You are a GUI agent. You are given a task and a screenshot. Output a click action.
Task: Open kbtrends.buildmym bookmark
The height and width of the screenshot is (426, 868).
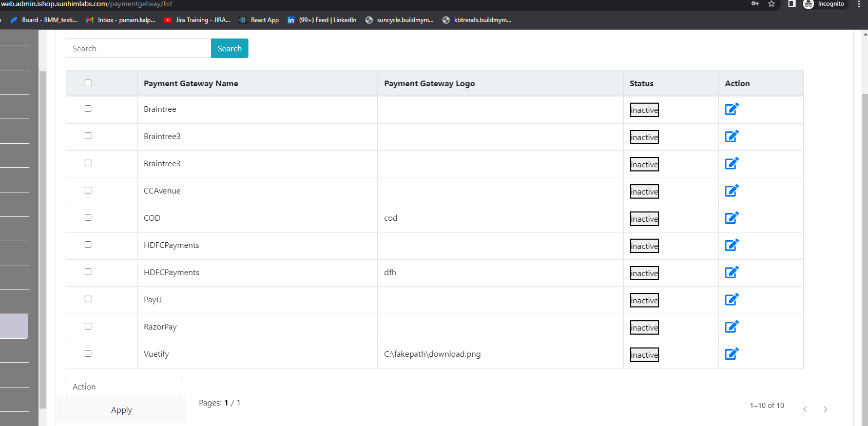(x=477, y=20)
